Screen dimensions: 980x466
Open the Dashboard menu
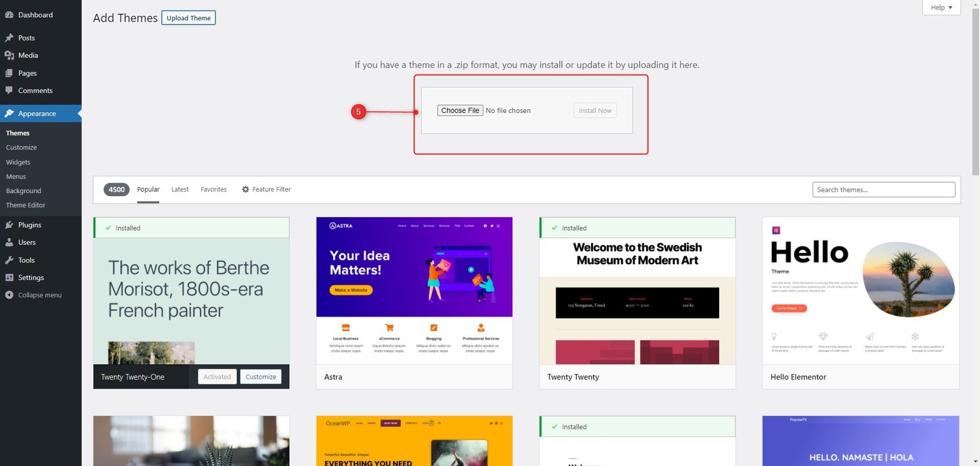[x=40, y=15]
